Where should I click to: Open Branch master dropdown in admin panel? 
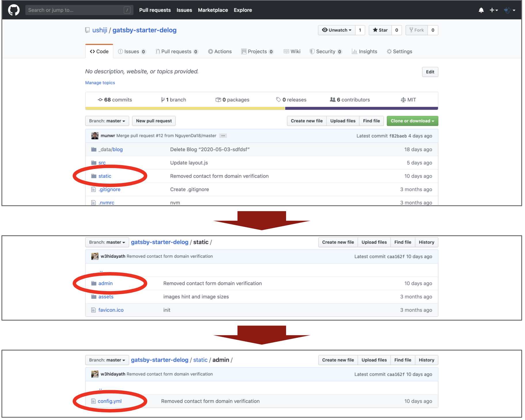coord(107,360)
